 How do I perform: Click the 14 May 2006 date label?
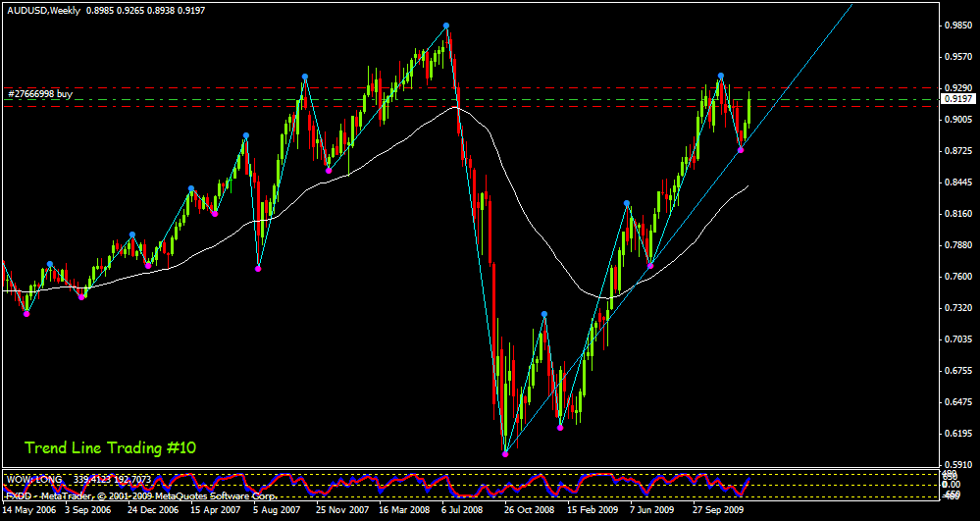pyautogui.click(x=27, y=511)
